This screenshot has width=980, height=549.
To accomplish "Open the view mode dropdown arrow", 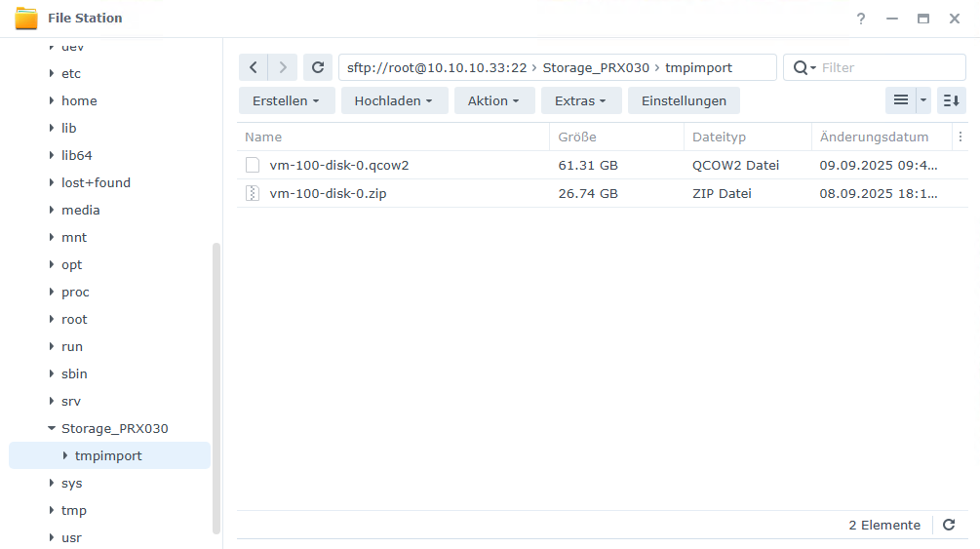I will coord(923,100).
